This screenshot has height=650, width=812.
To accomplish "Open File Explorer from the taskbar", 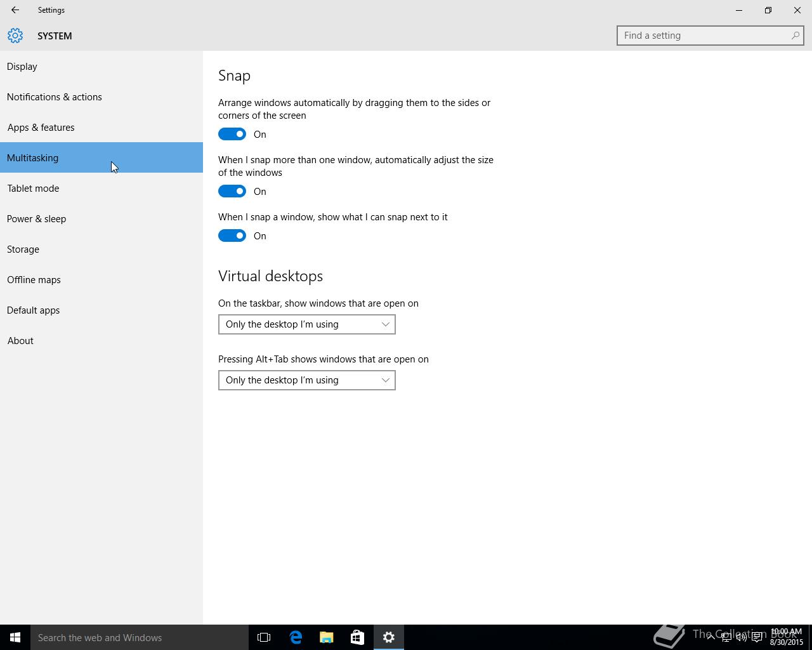I will coord(327,637).
